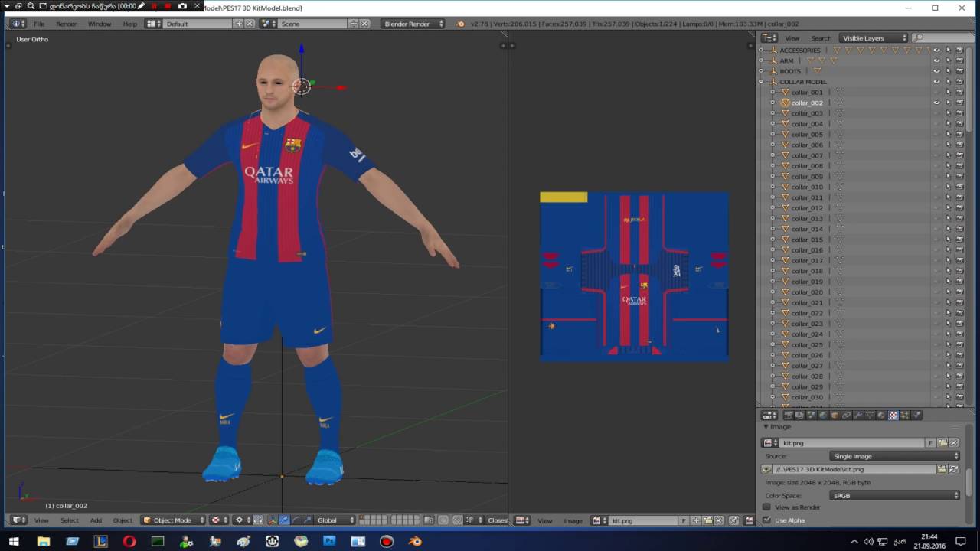Select collar_010 in the outliner
This screenshot has height=551, width=980.
point(807,187)
